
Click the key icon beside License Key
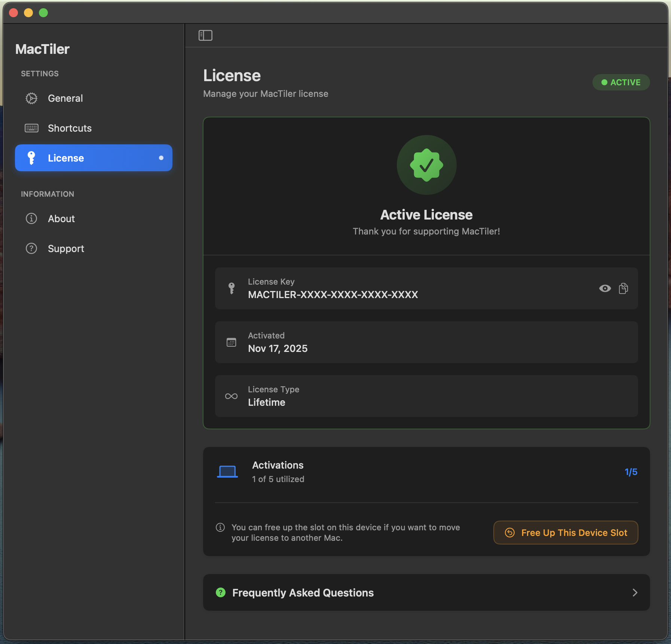click(x=232, y=288)
